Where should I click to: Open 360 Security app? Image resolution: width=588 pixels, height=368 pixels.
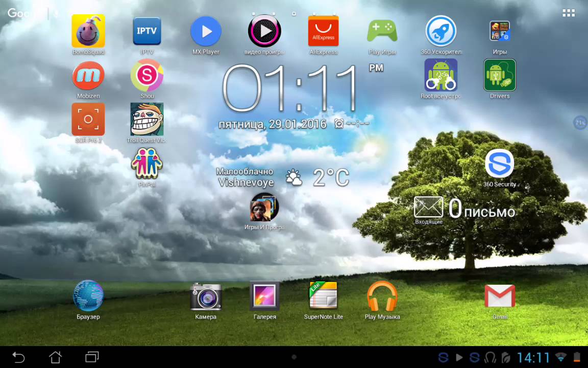tap(500, 164)
